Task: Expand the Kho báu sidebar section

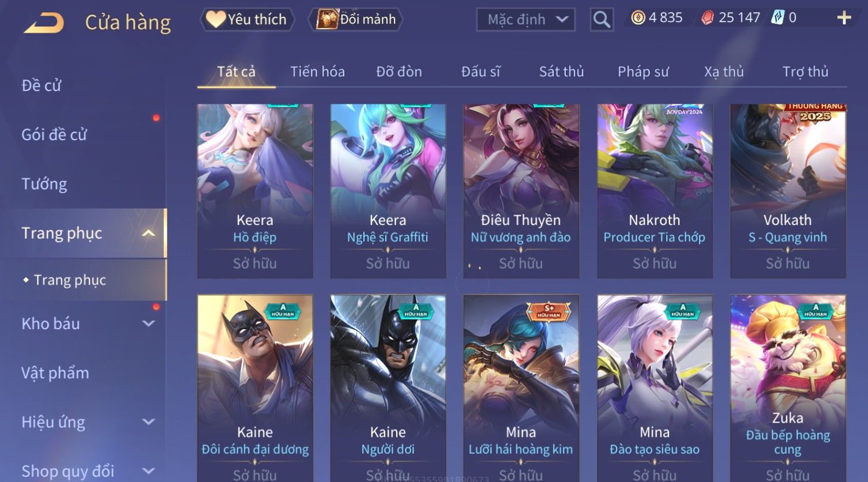Action: (148, 324)
